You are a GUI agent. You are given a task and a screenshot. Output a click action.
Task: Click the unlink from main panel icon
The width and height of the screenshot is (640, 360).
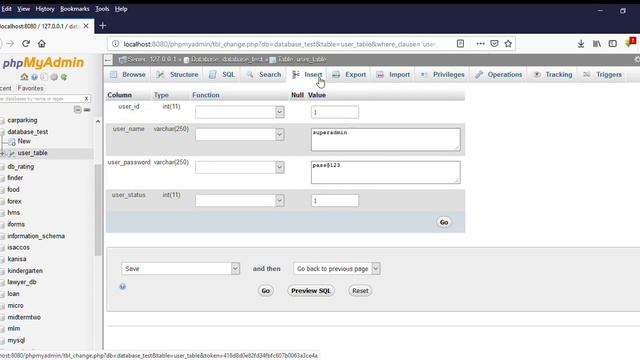pyautogui.click(x=87, y=109)
